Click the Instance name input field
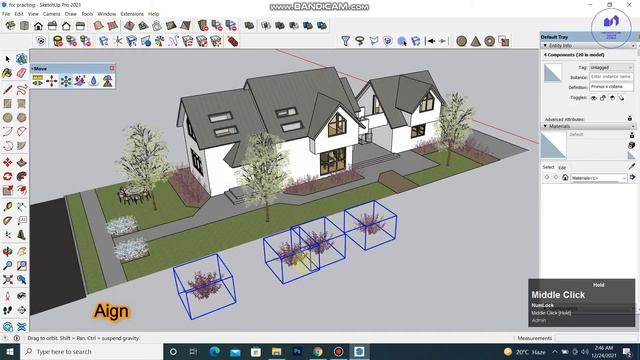The width and height of the screenshot is (640, 360). tap(611, 77)
